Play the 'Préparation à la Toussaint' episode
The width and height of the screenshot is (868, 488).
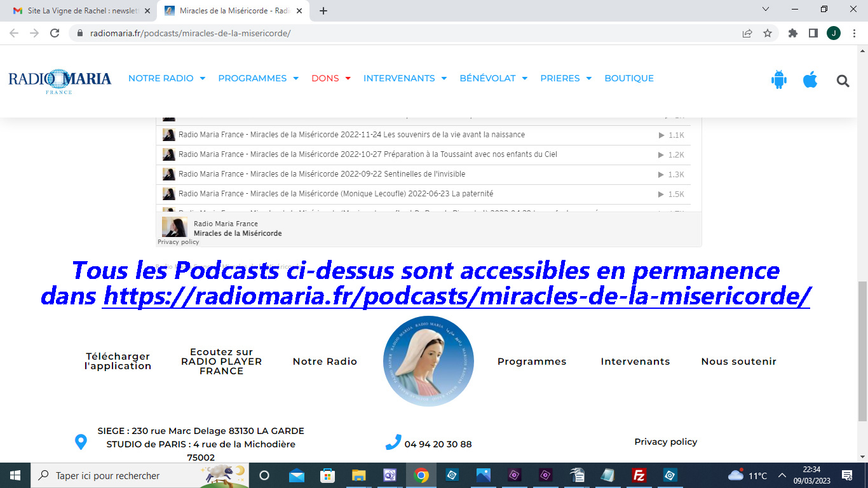tap(661, 155)
